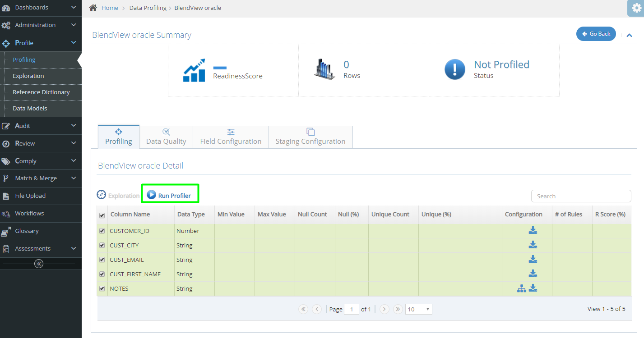The image size is (644, 338).
Task: Click the File Upload document icon
Action: click(6, 196)
